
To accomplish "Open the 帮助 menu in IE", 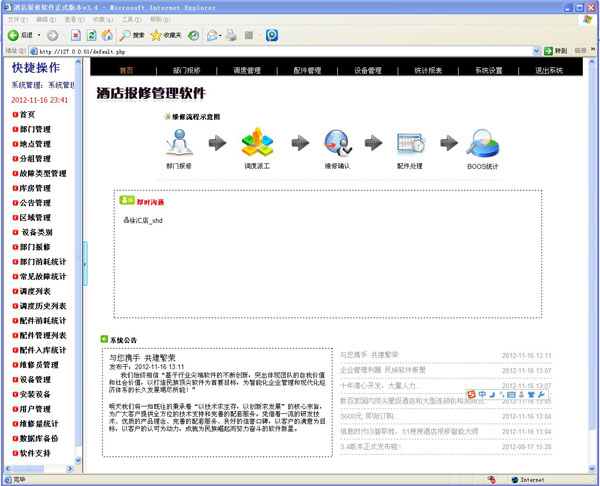I will pyautogui.click(x=160, y=20).
